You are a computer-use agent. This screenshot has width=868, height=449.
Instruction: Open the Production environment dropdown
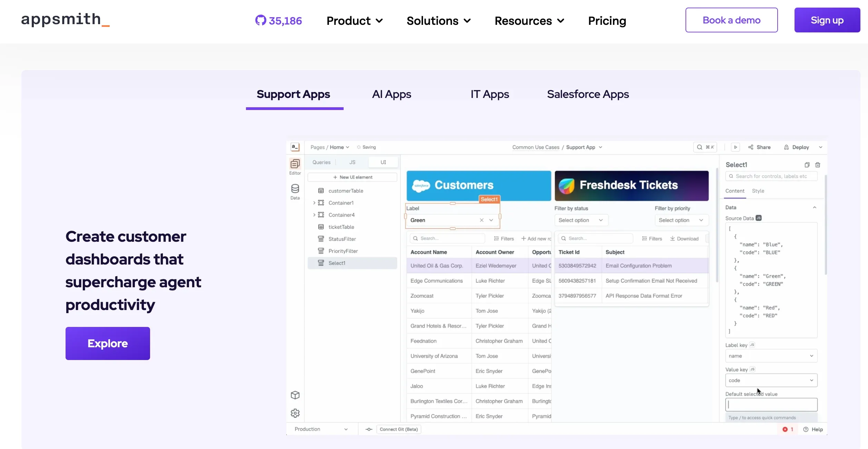click(321, 429)
